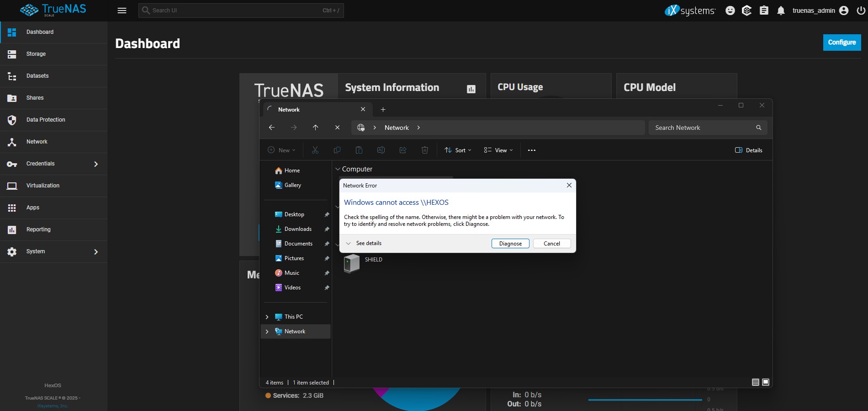Focus the Search UI field
The width and height of the screenshot is (868, 411).
coord(241,10)
